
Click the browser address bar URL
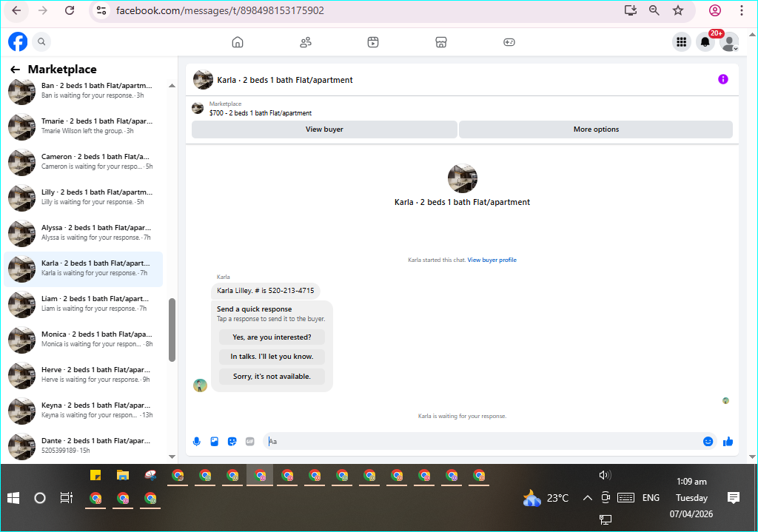220,10
